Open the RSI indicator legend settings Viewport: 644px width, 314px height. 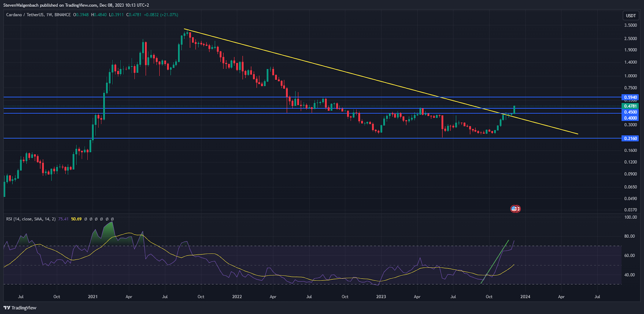tap(31, 219)
